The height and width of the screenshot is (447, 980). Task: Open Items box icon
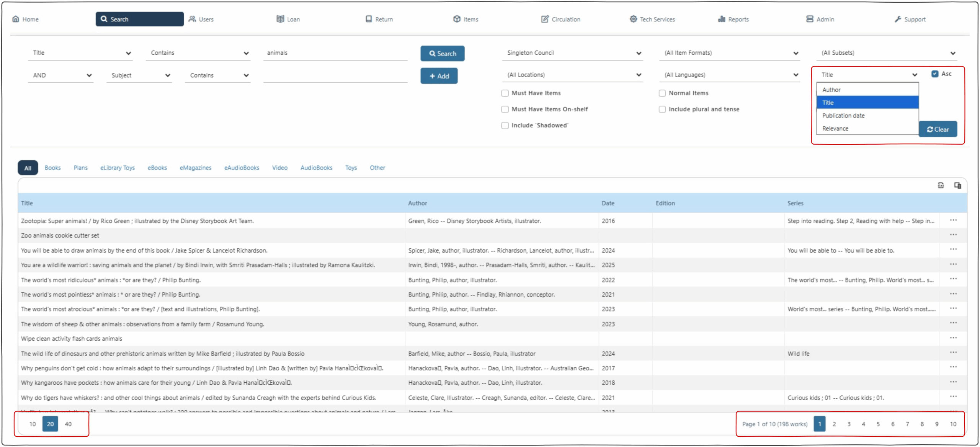[x=457, y=19]
